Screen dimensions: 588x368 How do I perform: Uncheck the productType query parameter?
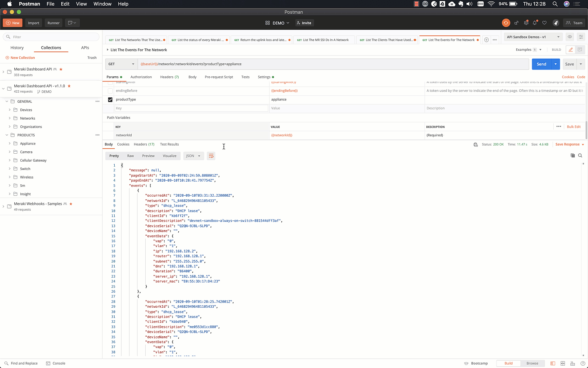(110, 99)
